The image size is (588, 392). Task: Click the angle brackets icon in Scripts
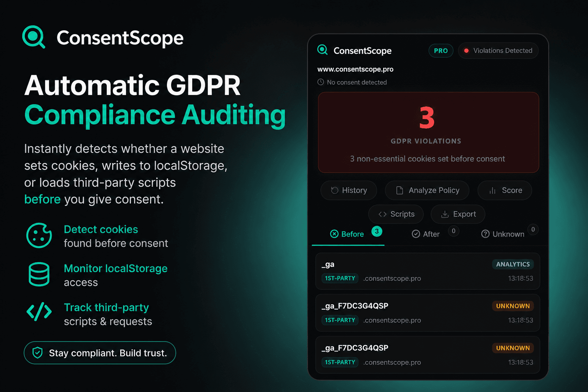[382, 214]
